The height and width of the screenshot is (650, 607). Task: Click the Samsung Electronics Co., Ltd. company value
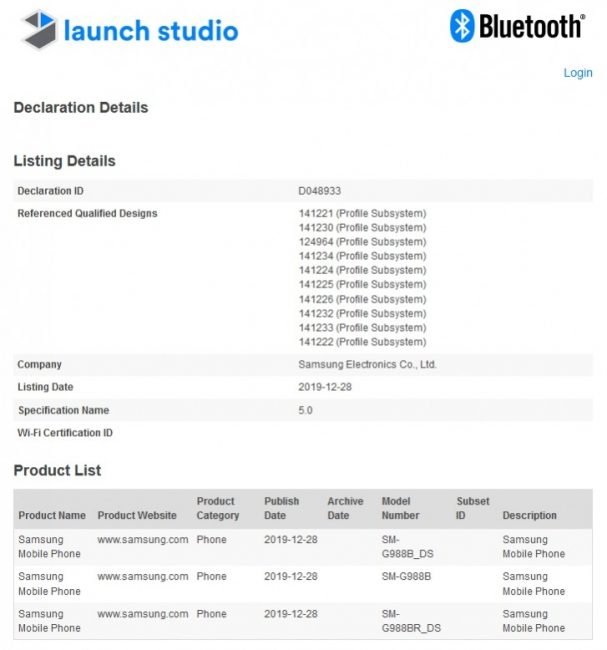point(367,364)
